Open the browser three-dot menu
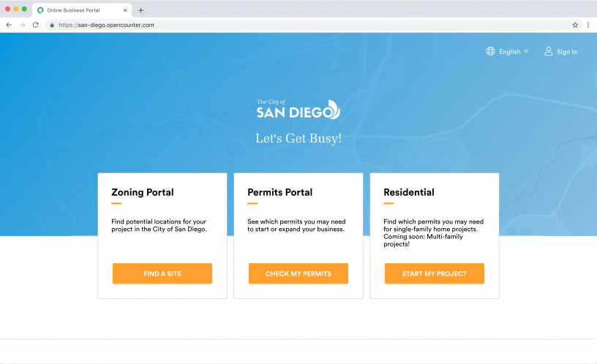 point(588,25)
